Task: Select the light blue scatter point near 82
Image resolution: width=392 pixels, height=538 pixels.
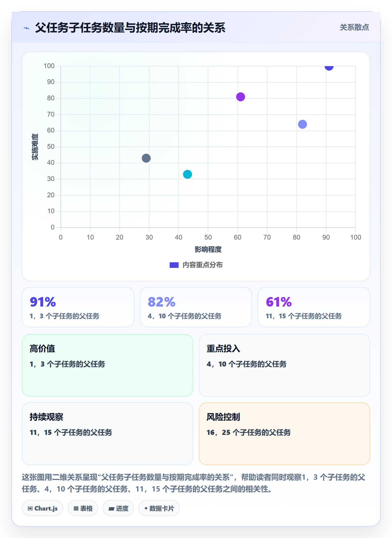Action: 302,124
